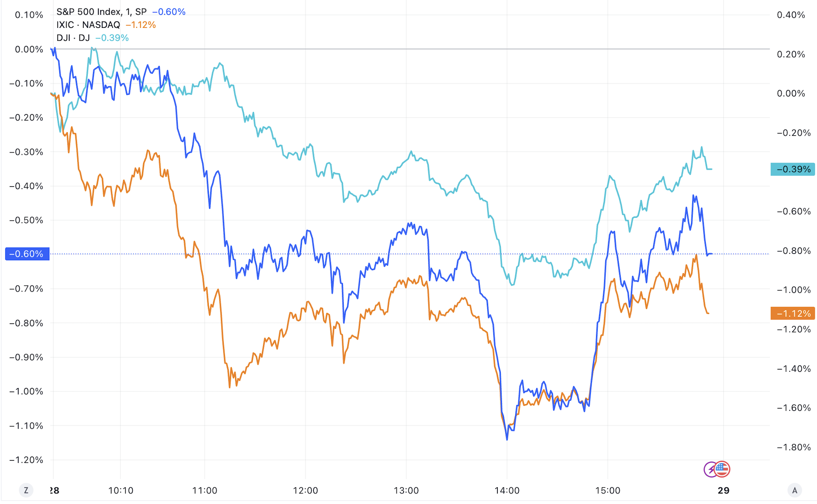Click the purple lightning bolt event icon
Image resolution: width=817 pixels, height=504 pixels.
[710, 469]
